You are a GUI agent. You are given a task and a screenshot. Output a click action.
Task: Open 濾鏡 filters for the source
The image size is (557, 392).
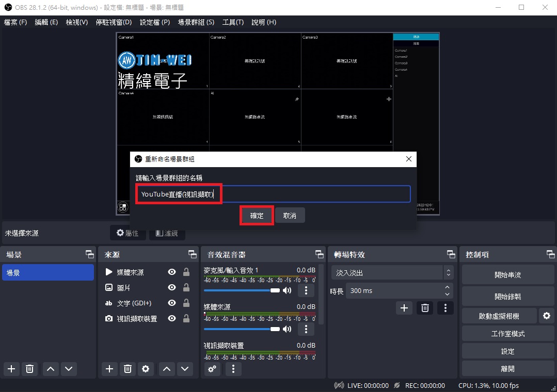pyautogui.click(x=167, y=233)
